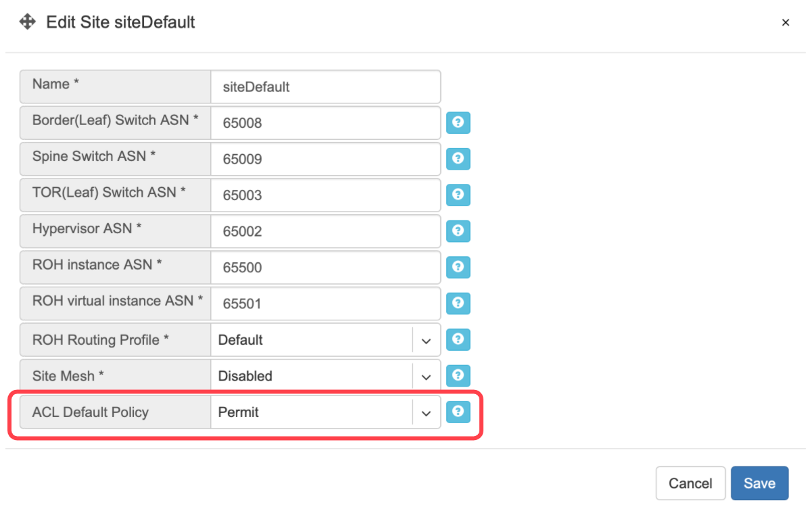
Task: Click help icon beside ROH instance ASN
Action: (x=458, y=267)
